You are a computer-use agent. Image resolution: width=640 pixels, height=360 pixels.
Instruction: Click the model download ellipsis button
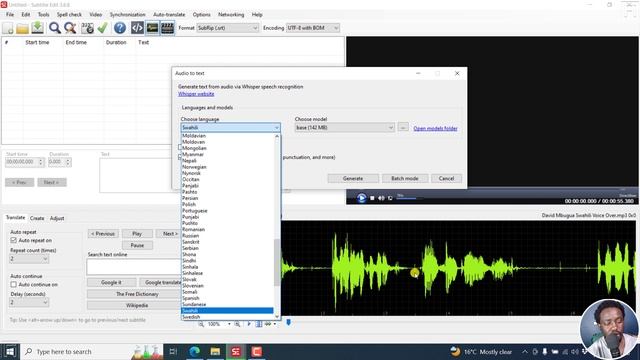click(x=403, y=127)
